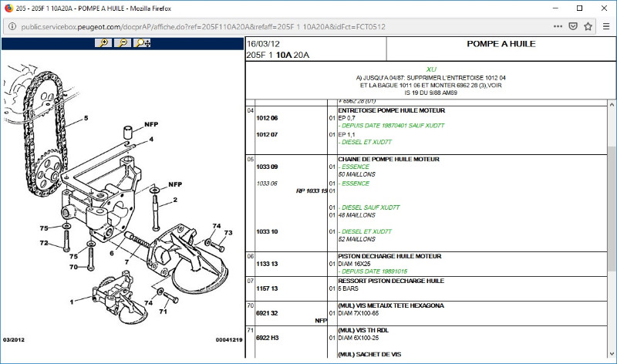The image size is (617, 364).
Task: Click diagram callout number 4
Action: coord(151,140)
